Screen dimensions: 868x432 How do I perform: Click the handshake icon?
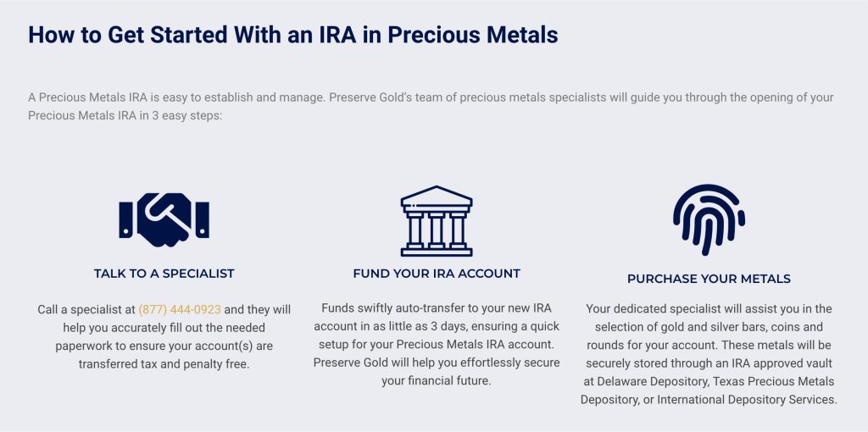pos(164,220)
